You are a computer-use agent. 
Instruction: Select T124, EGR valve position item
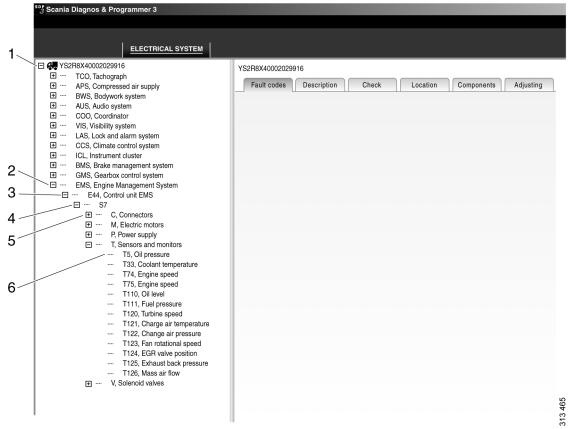pyautogui.click(x=160, y=353)
